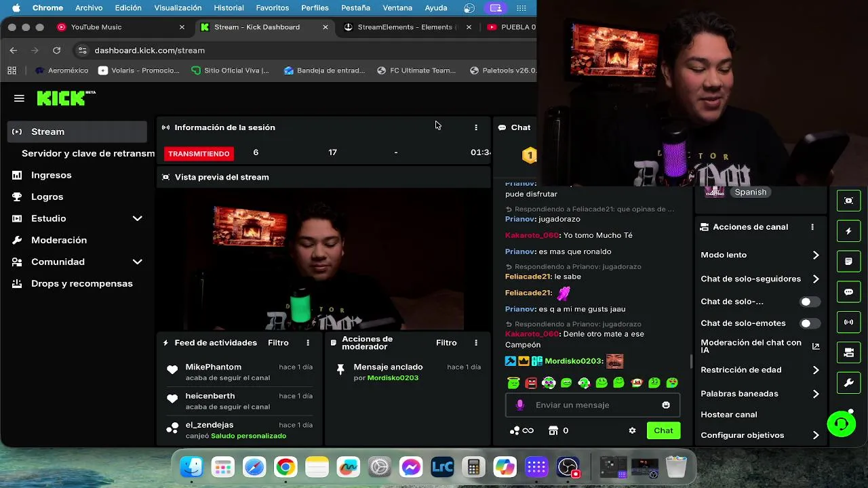Open Finder from the Dock
The width and height of the screenshot is (868, 488).
point(192,467)
